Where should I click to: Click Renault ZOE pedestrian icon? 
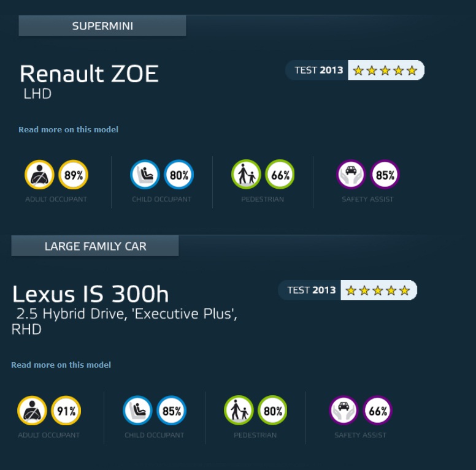[246, 175]
